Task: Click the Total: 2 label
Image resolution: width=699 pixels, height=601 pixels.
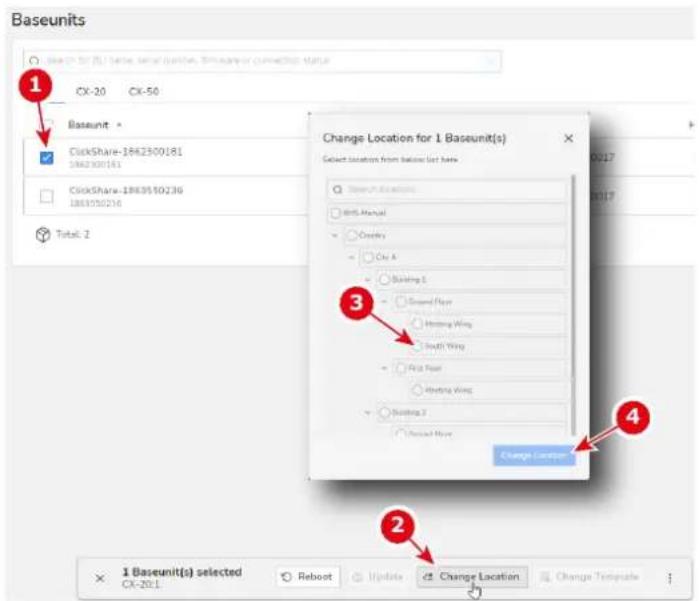Action: tap(73, 234)
